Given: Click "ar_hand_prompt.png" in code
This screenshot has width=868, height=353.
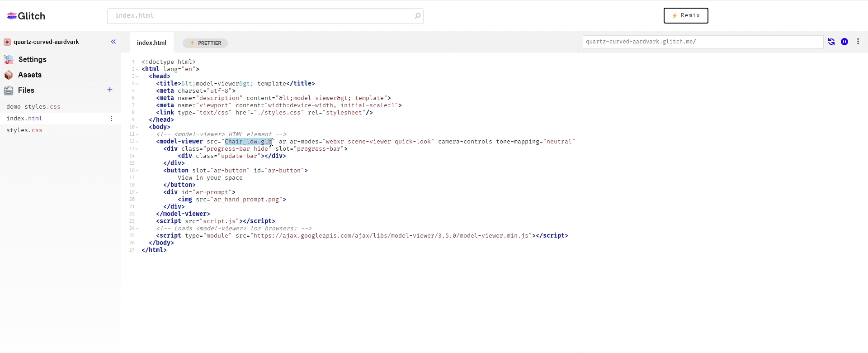Looking at the screenshot, I should [x=246, y=200].
